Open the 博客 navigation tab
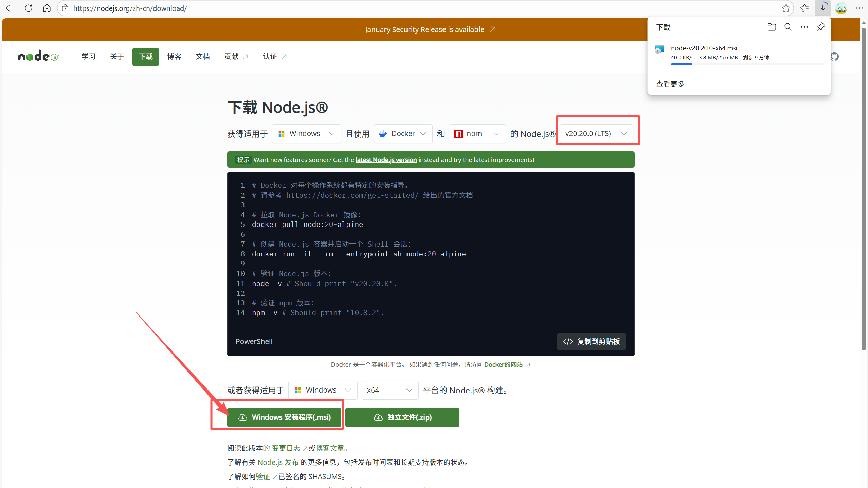Image resolution: width=868 pixels, height=488 pixels. click(174, 56)
